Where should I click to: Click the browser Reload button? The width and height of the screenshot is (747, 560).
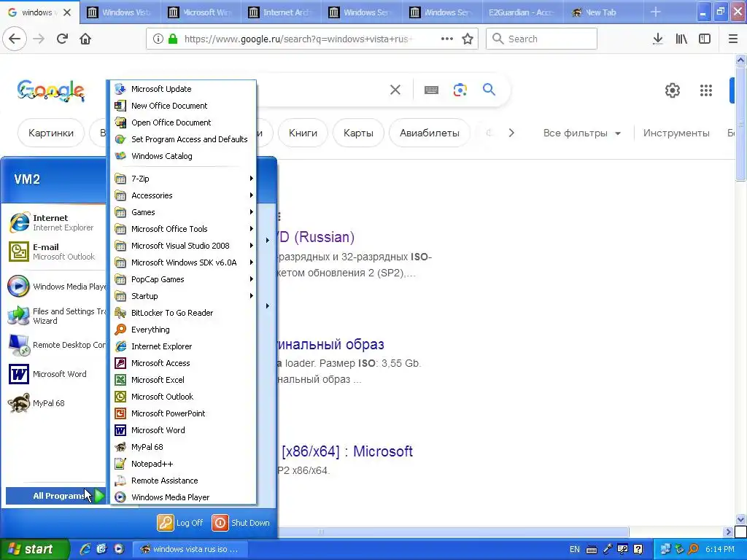point(62,39)
